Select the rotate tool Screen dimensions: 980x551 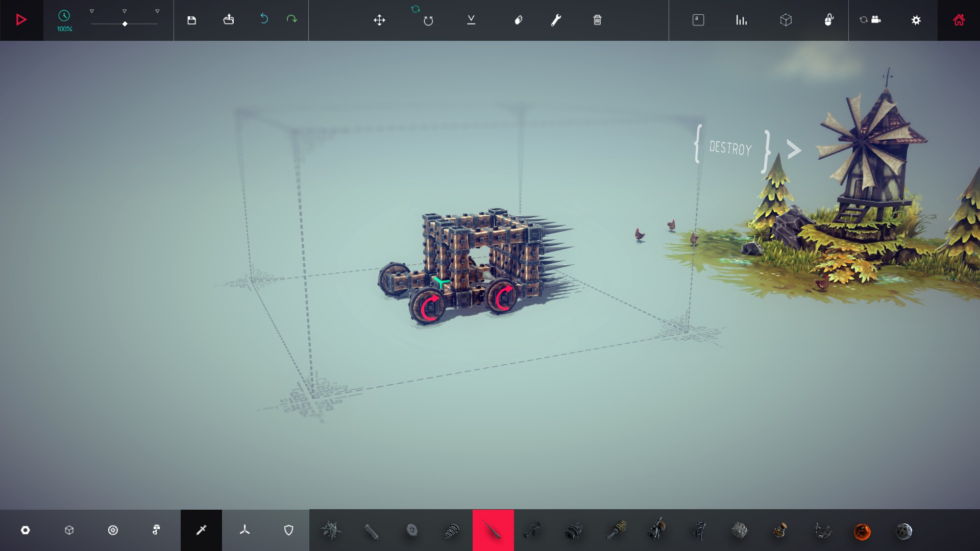(x=428, y=20)
